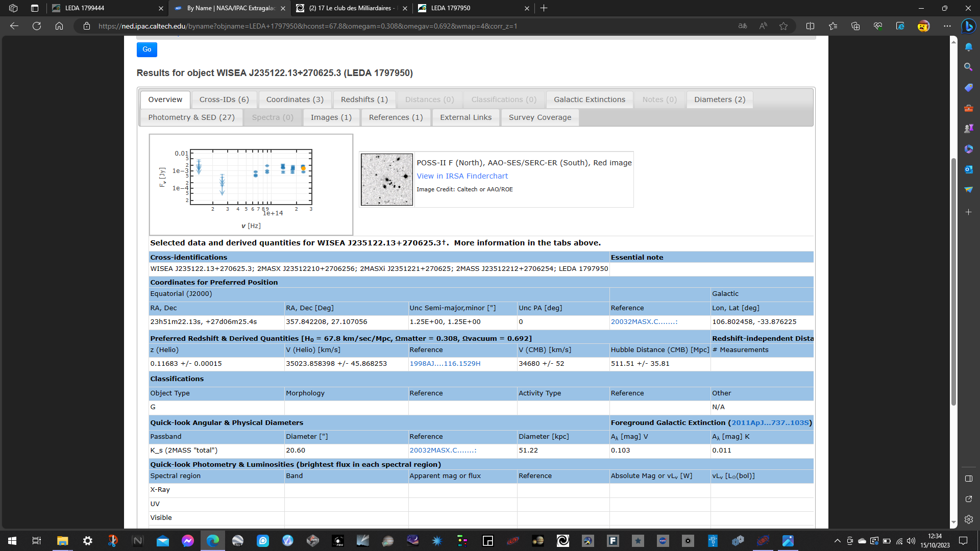Click the SED flux plot thumbnail
The width and height of the screenshot is (980, 551).
coord(251,185)
